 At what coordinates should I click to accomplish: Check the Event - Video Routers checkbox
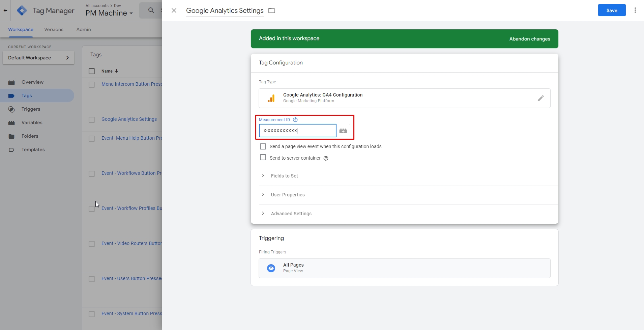(92, 244)
